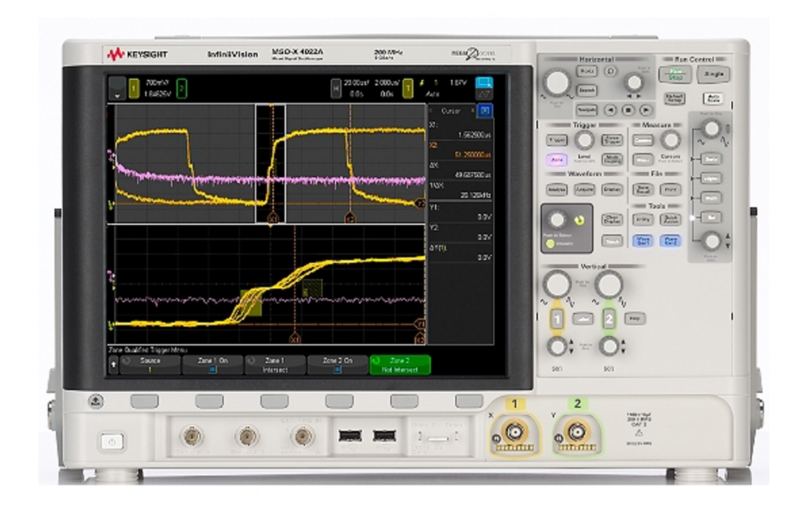Push the Help key

point(635,319)
